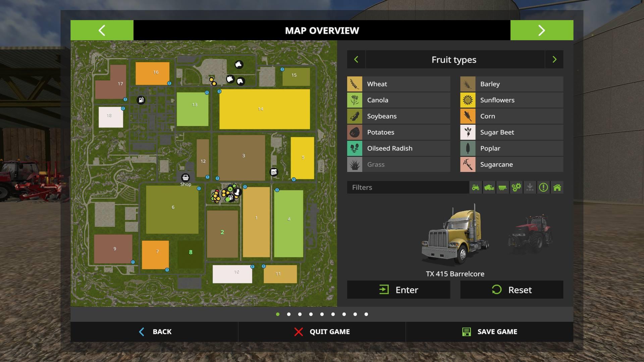Click the fuel station icon on map
Image resolution: width=644 pixels, height=362 pixels.
(x=141, y=100)
